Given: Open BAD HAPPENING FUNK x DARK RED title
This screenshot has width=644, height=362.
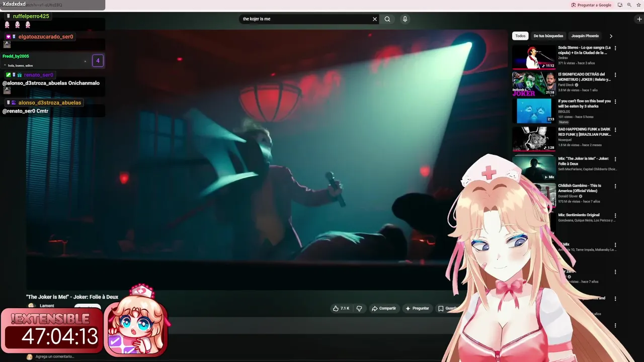Looking at the screenshot, I should [584, 132].
